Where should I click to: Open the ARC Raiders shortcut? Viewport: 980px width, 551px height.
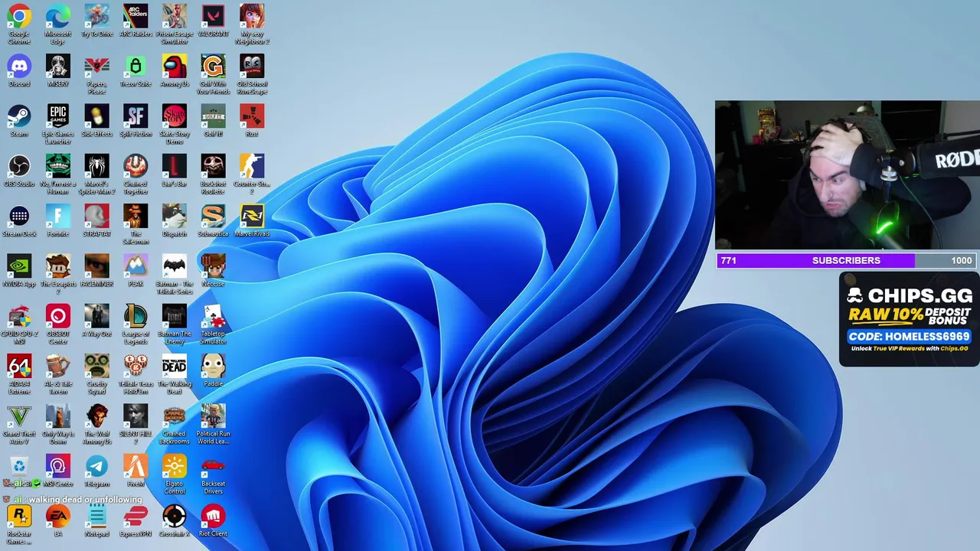click(136, 16)
